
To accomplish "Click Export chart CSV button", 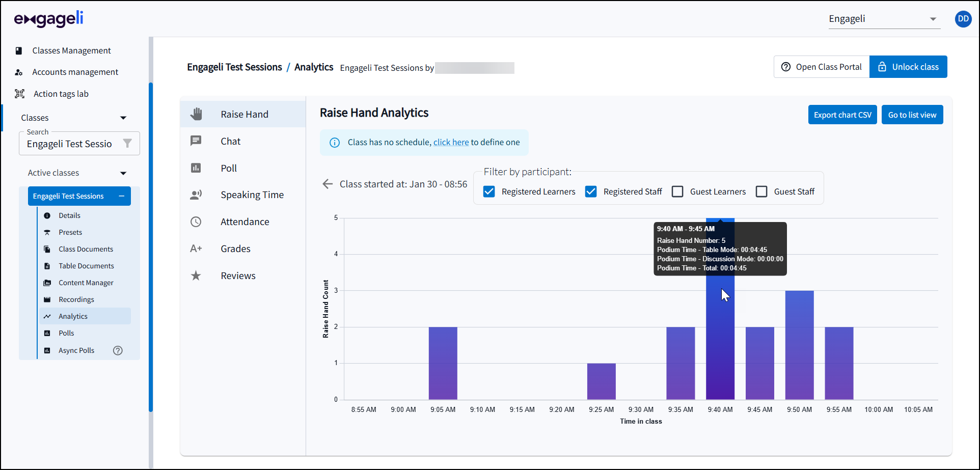I will click(x=842, y=115).
